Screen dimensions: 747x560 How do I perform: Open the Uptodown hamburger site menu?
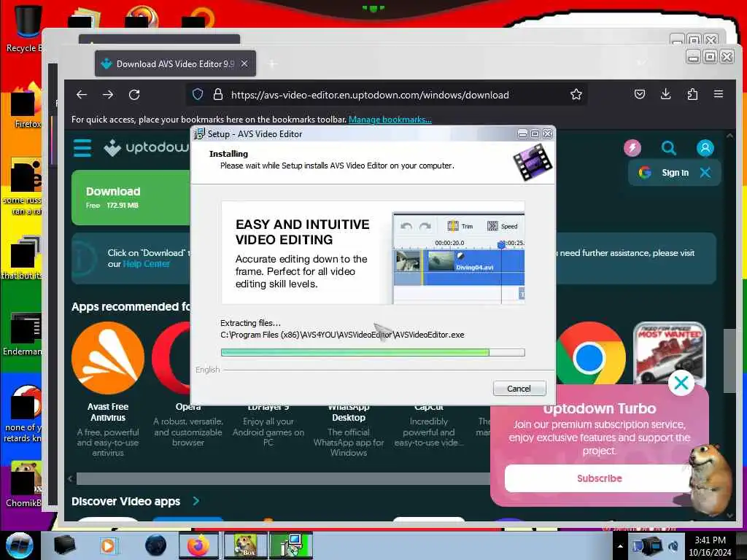click(82, 148)
